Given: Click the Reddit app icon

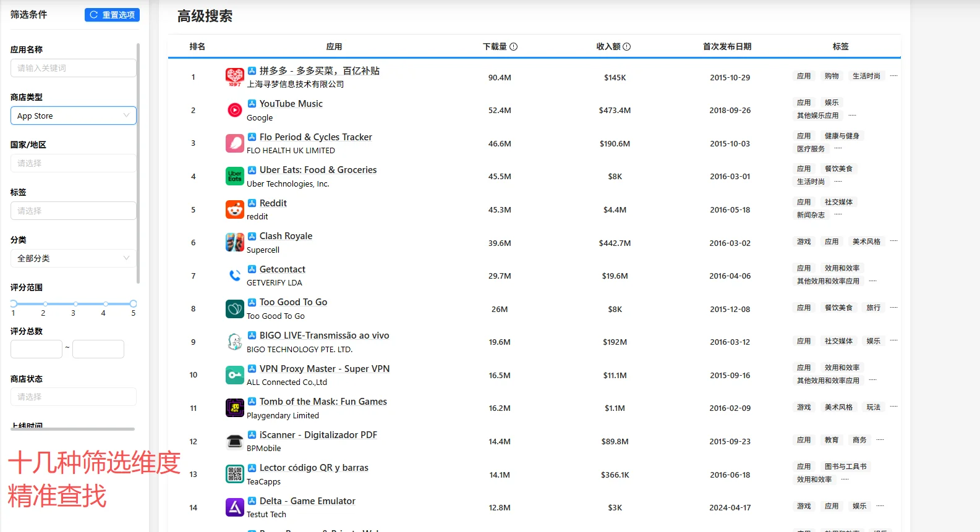Looking at the screenshot, I should coord(235,209).
